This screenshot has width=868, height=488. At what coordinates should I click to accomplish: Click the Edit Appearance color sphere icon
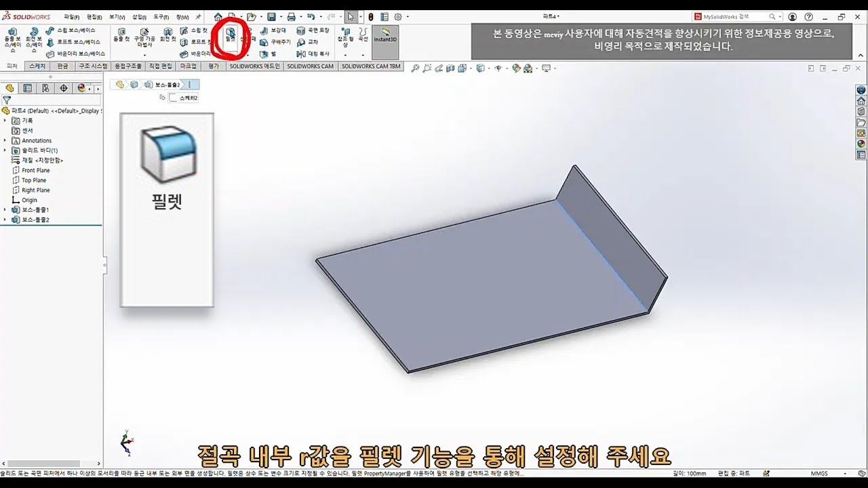tap(516, 68)
